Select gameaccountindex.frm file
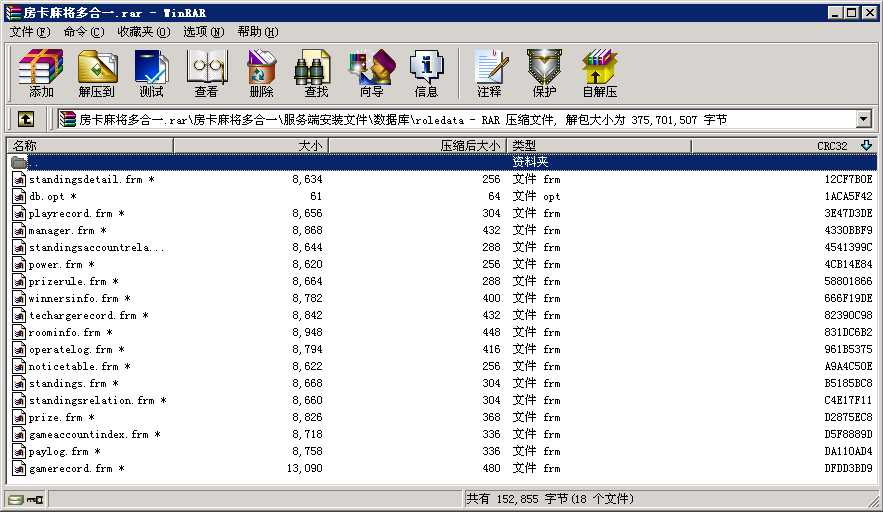Screen dimensions: 883x512 point(94,434)
